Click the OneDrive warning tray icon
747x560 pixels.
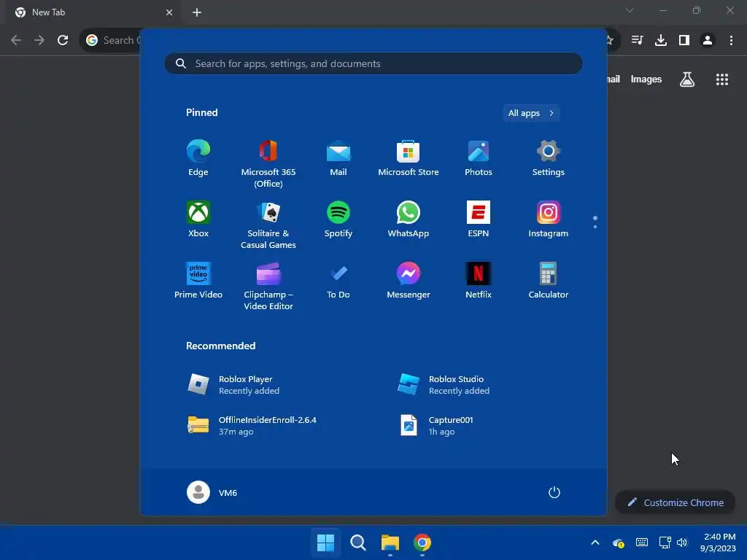(x=619, y=542)
